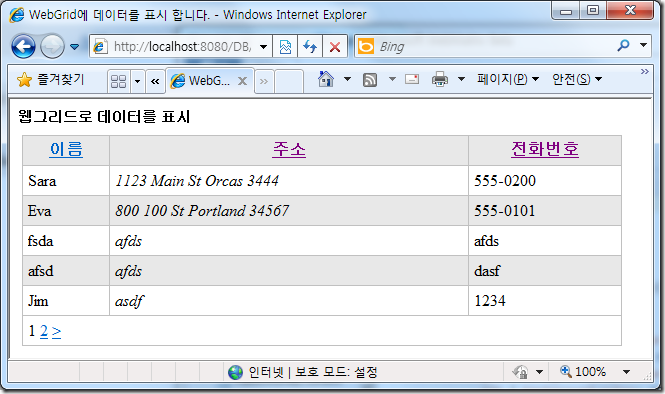665x394 pixels.
Task: Select the Eva name cell
Action: [66, 211]
